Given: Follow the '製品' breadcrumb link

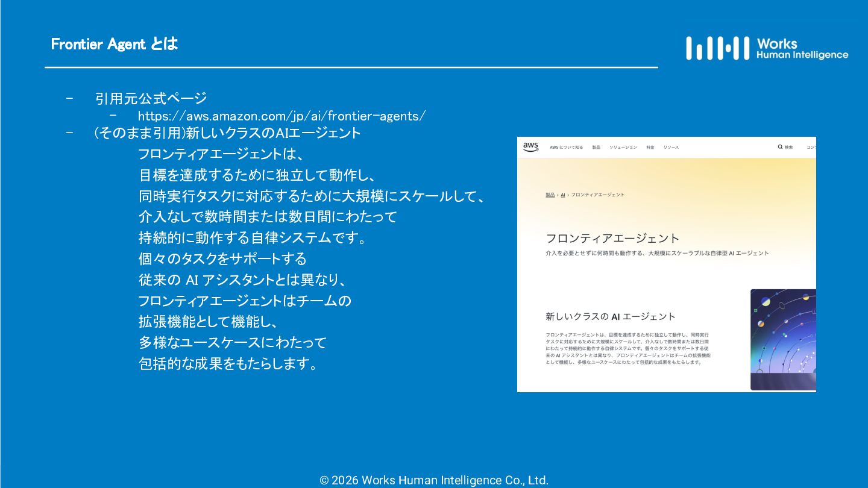Looking at the screenshot, I should (x=550, y=195).
